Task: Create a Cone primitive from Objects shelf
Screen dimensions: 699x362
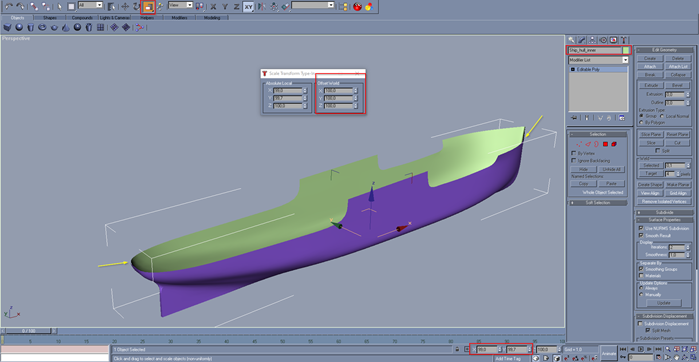Action: click(66, 28)
